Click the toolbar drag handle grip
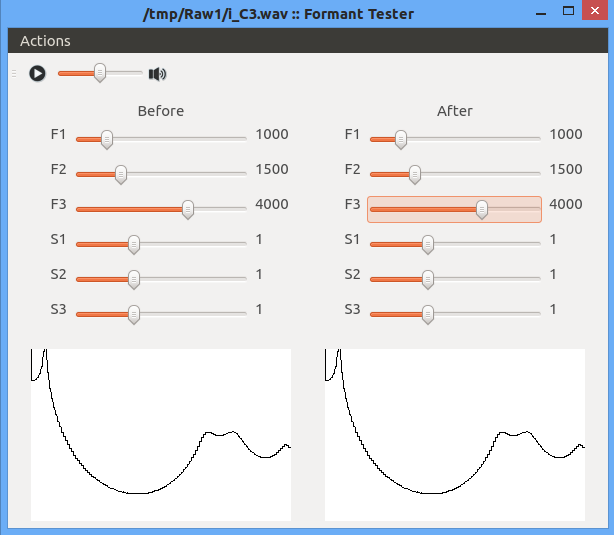Screen dimensions: 614x535 pyautogui.click(x=14, y=74)
